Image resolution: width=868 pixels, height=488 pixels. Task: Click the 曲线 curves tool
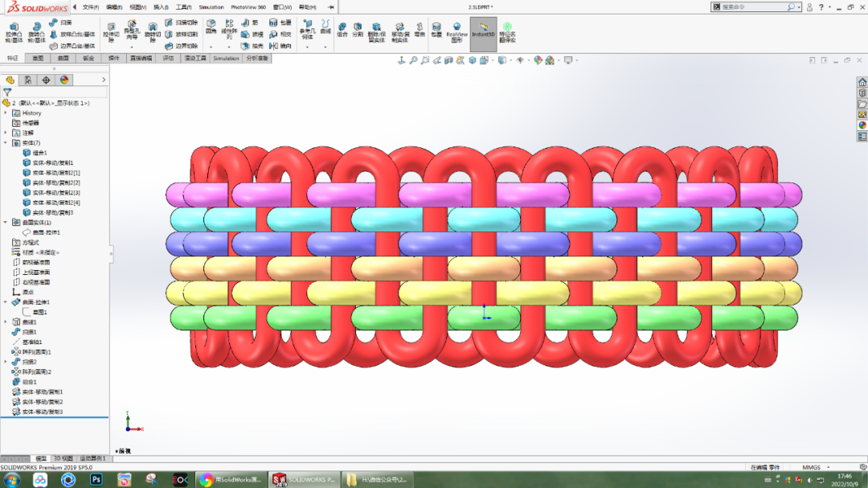coord(325,27)
